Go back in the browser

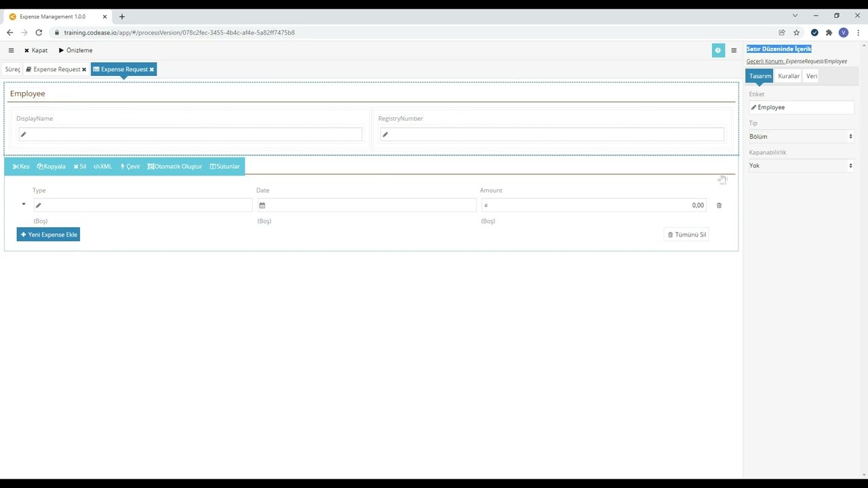pyautogui.click(x=9, y=33)
